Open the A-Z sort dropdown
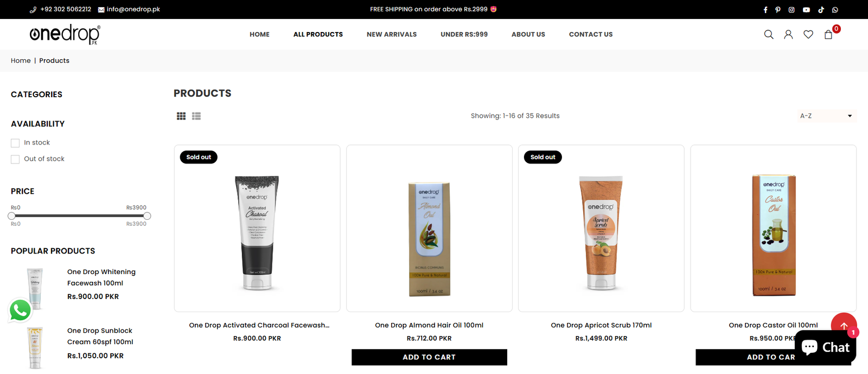The height and width of the screenshot is (374, 868). [x=826, y=116]
